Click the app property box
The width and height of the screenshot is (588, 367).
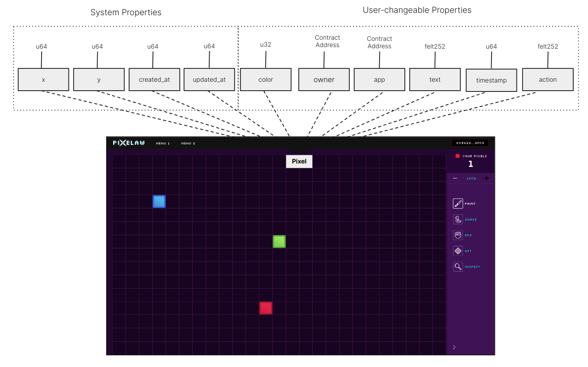[380, 80]
